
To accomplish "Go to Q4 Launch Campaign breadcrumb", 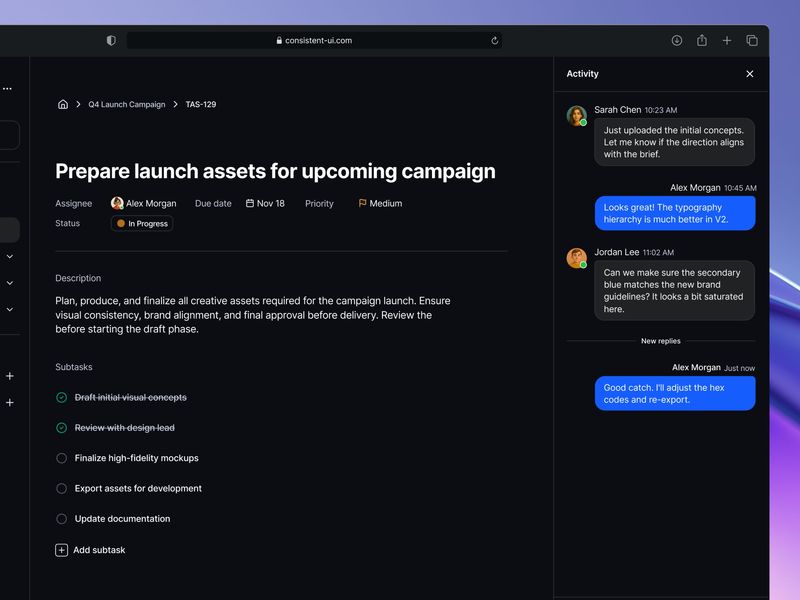I will (126, 104).
